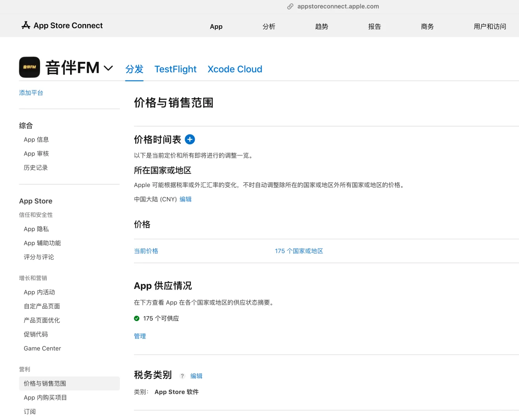The image size is (519, 420).
Task: Open the 175 个国家或地区 selector
Action: pyautogui.click(x=299, y=251)
